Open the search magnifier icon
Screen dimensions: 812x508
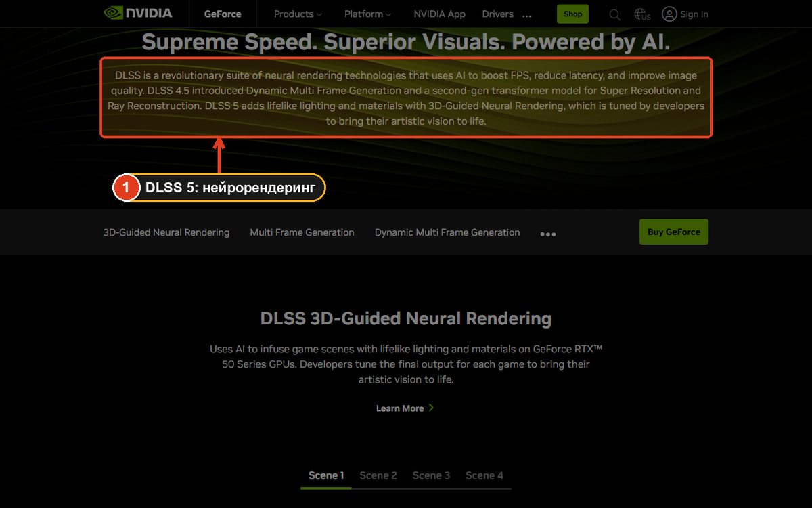(x=614, y=14)
